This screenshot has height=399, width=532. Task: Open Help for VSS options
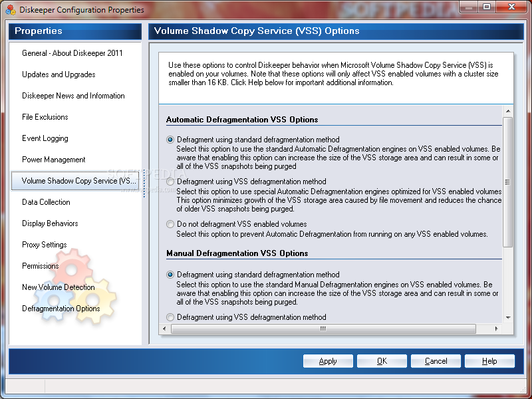489,361
